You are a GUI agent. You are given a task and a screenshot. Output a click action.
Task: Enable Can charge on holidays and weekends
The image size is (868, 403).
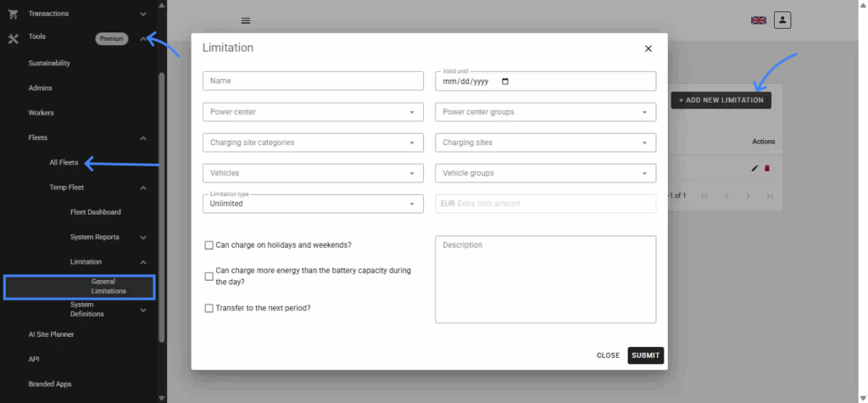[209, 245]
